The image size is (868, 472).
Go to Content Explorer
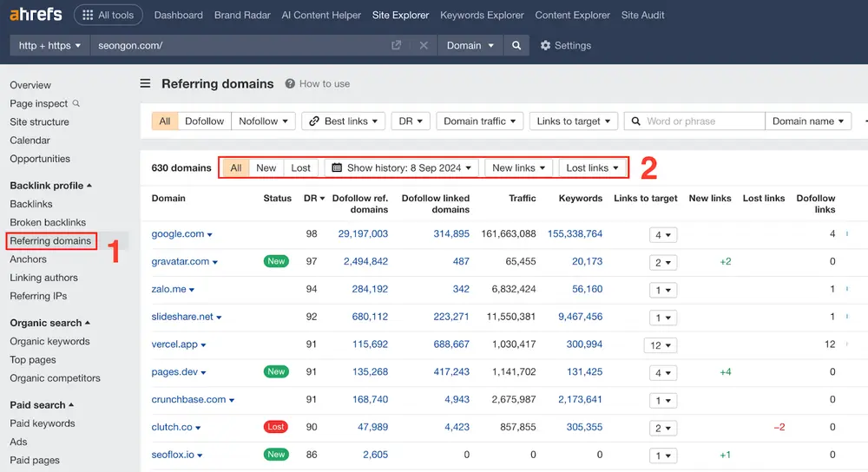click(x=572, y=15)
